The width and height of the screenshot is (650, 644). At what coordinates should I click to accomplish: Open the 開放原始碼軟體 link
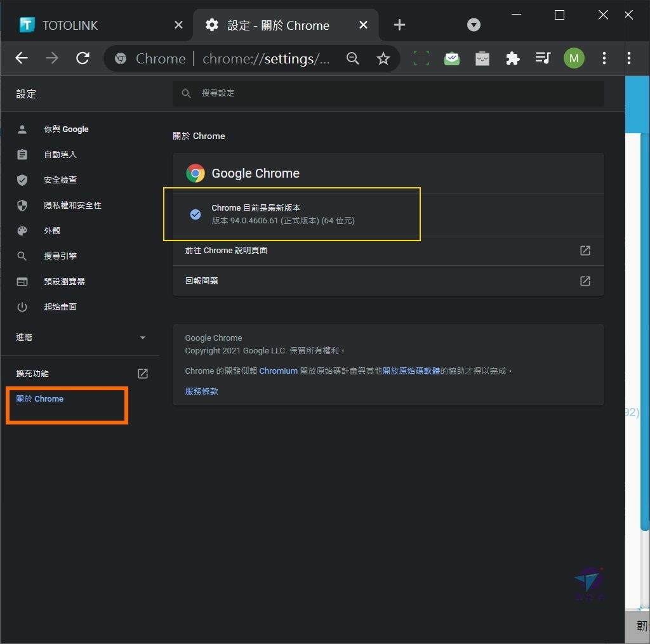[x=411, y=371]
